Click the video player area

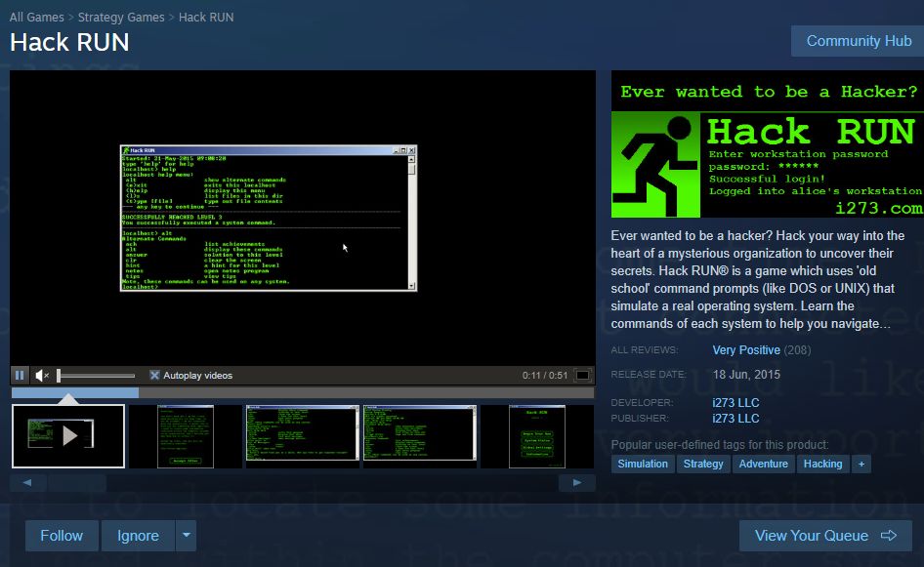[303, 218]
